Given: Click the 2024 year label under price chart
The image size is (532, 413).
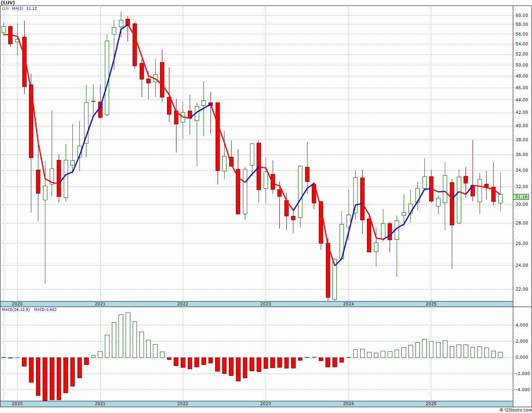Looking at the screenshot, I should [x=349, y=304].
